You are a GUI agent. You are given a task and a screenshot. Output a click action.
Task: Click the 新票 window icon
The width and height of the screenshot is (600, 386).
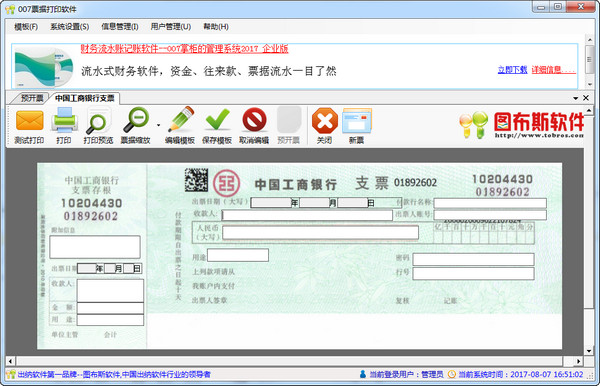point(357,121)
